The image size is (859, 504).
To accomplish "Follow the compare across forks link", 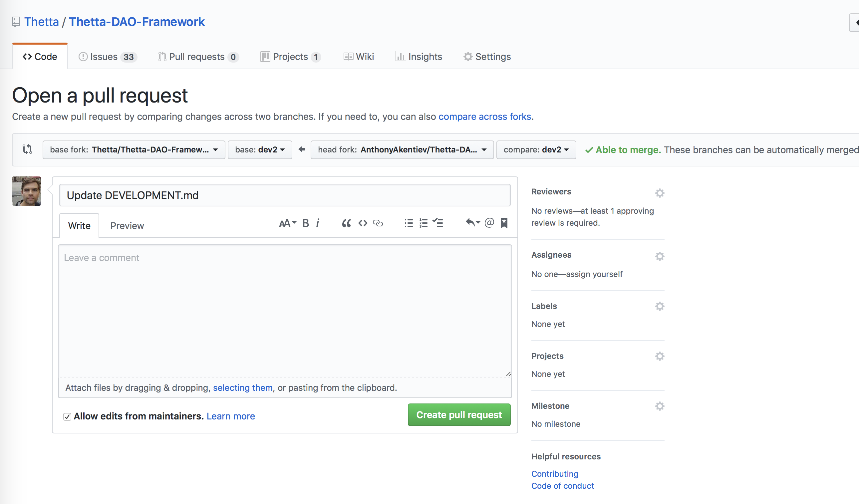I will pos(484,117).
